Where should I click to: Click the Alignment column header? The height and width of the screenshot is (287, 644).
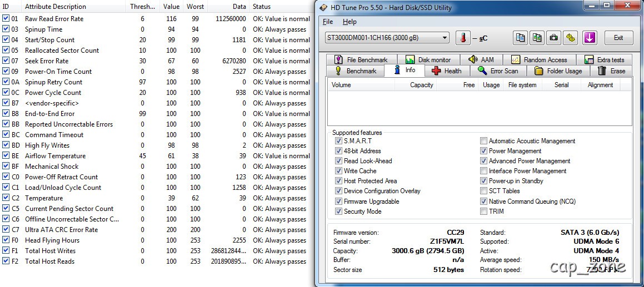click(x=600, y=85)
